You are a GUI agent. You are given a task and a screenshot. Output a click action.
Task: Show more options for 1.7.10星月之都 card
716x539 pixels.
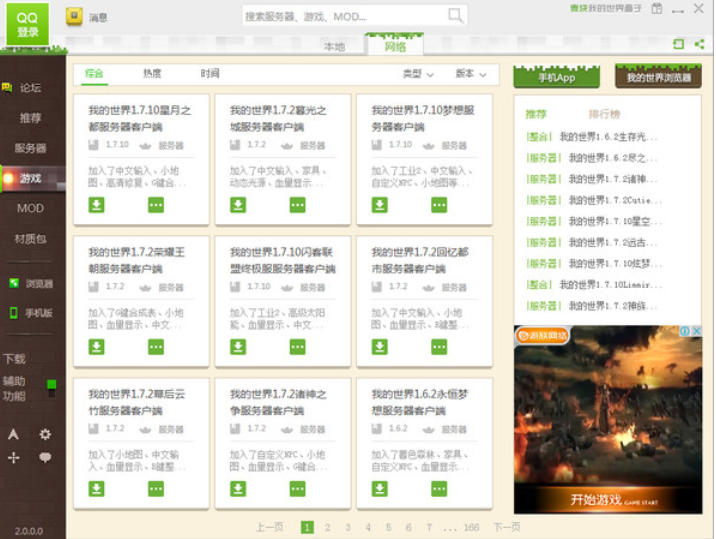156,205
